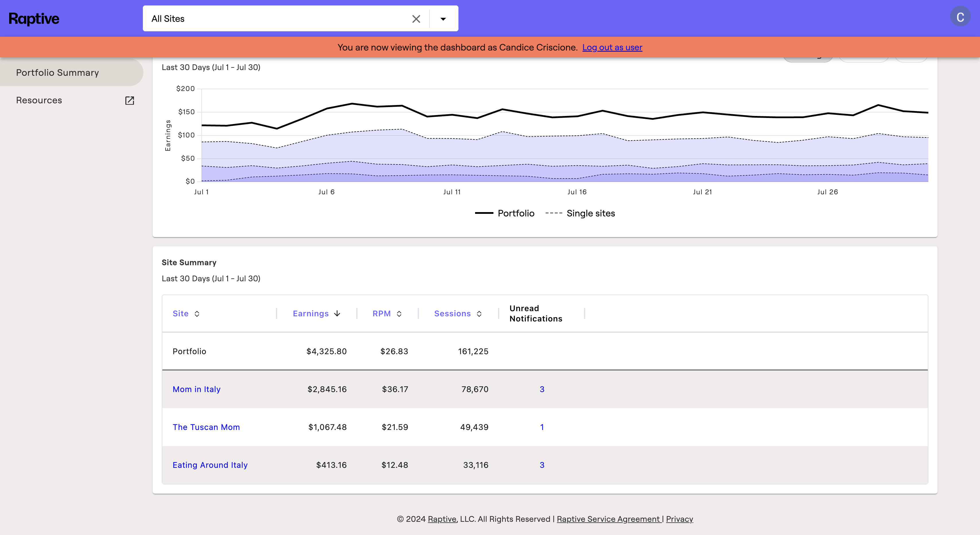Click Log out as user link

tap(612, 47)
